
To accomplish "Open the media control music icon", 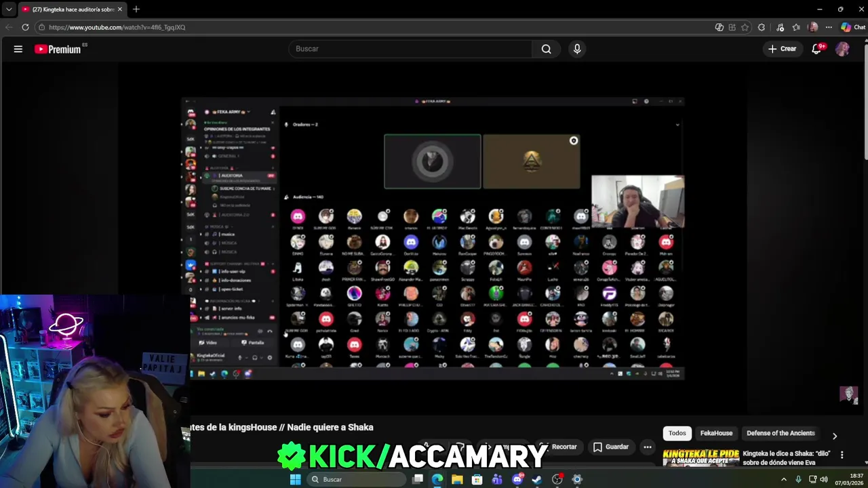I will (x=780, y=27).
